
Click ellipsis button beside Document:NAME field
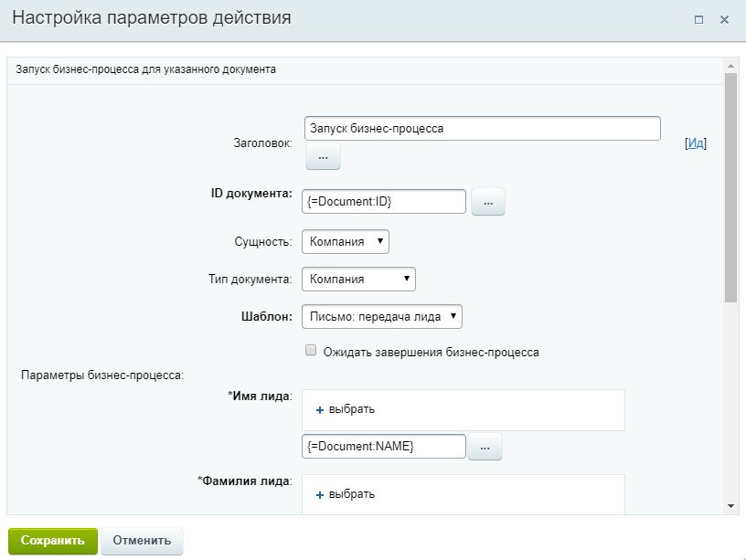485,447
